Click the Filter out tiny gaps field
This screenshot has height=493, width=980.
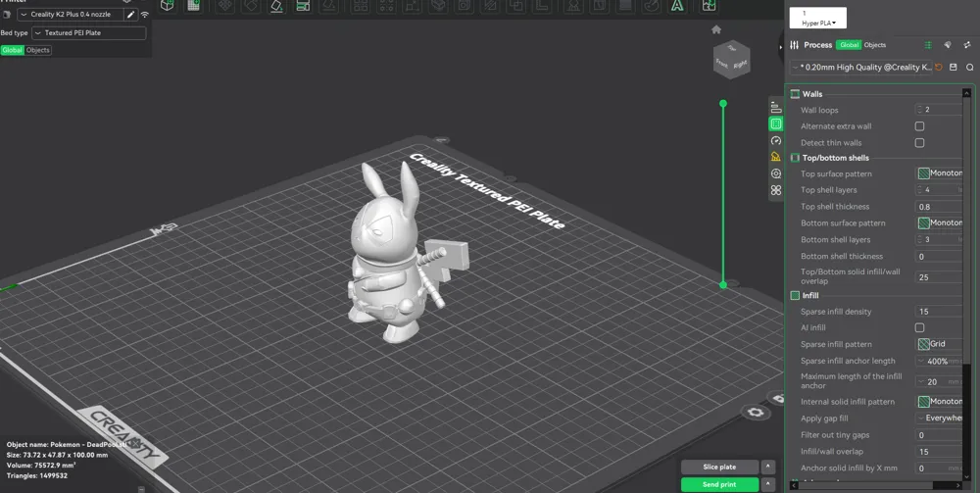pos(940,435)
